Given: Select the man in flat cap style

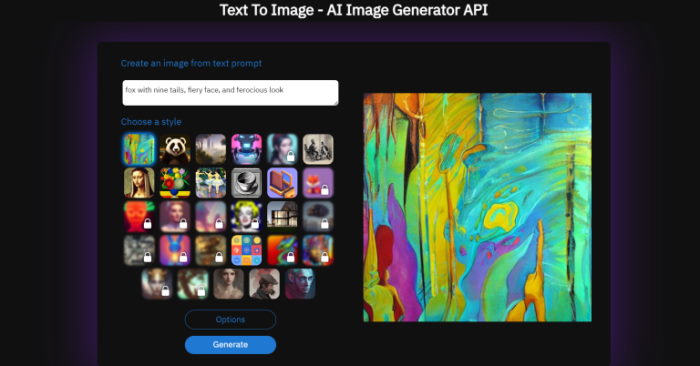Looking at the screenshot, I should coord(264,284).
